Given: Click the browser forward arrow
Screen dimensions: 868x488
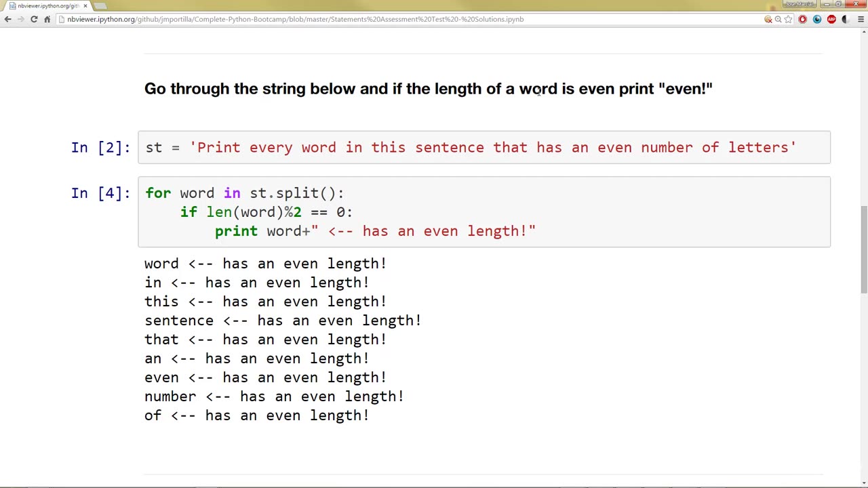Looking at the screenshot, I should pyautogui.click(x=20, y=19).
